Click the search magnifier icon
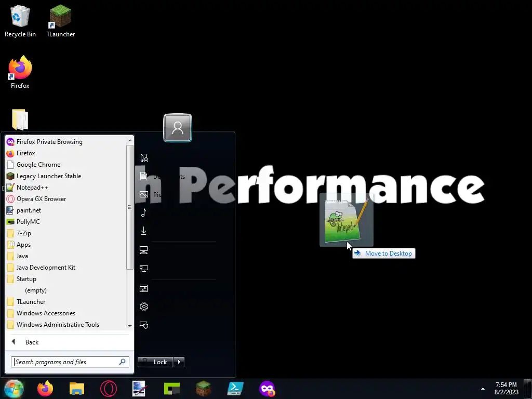Screen dimensions: 532x399 click(x=123, y=362)
